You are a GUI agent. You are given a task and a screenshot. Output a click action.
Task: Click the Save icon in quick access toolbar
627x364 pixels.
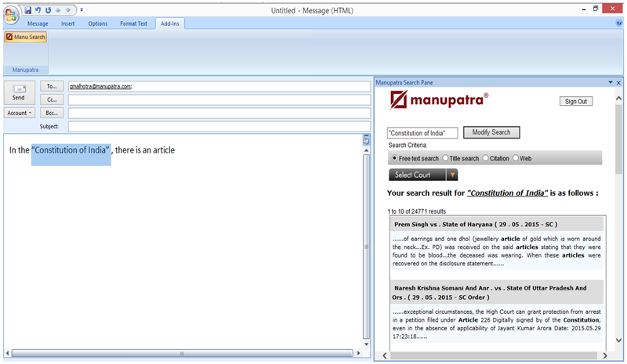[x=28, y=10]
